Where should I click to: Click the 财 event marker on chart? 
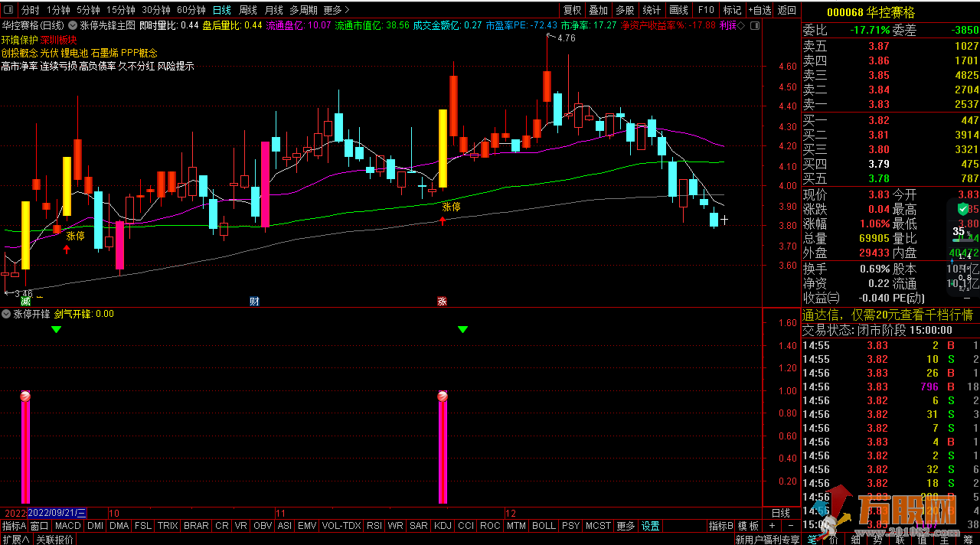(254, 302)
